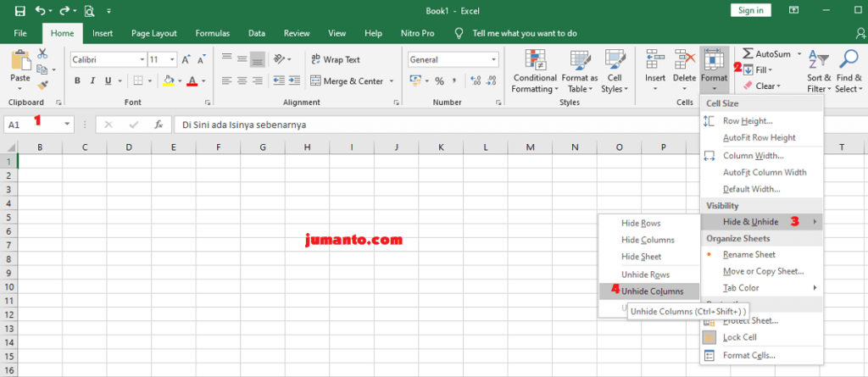Increase font size with the large A icon
The image size is (868, 377).
pos(186,59)
